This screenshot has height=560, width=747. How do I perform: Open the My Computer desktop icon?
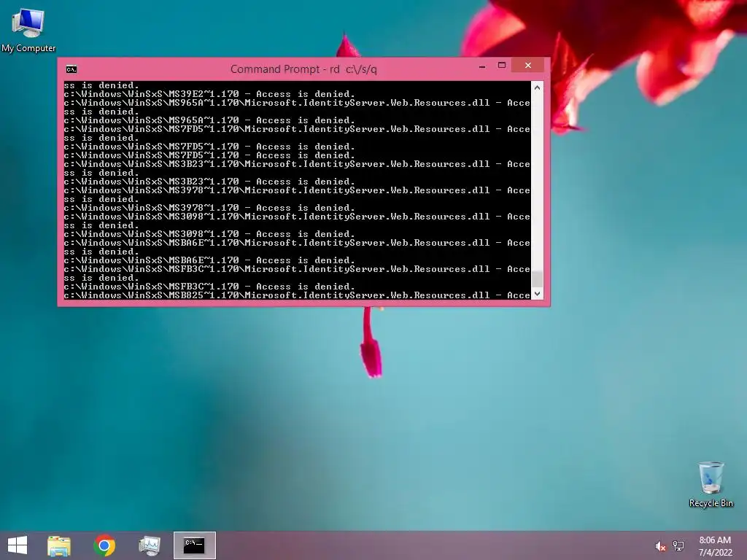(28, 31)
